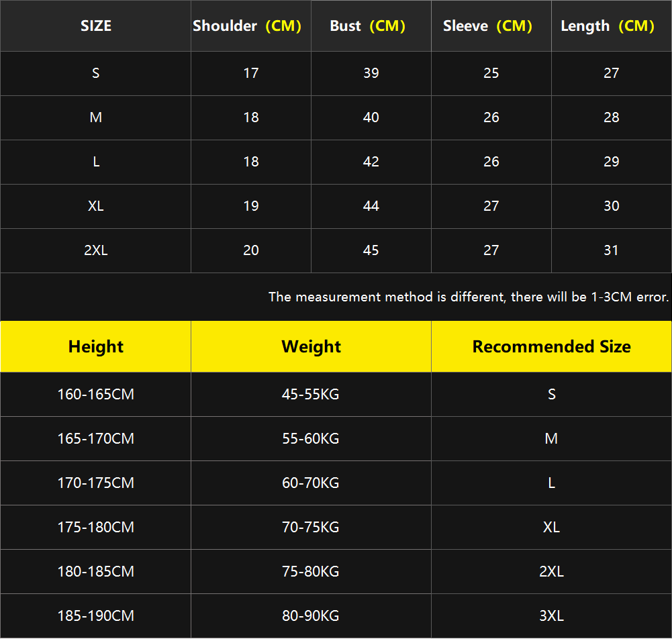Choose recommended size L for 60-70KG
Image resolution: width=672 pixels, height=639 pixels.
[x=552, y=483]
